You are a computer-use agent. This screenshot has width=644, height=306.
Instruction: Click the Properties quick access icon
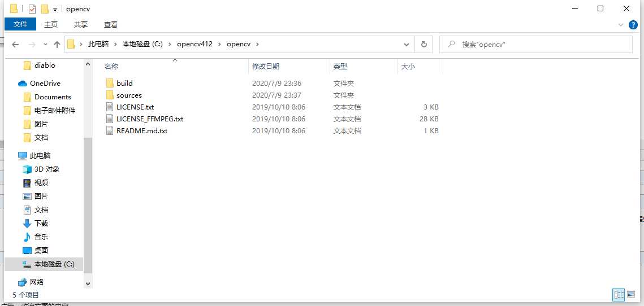(x=32, y=8)
